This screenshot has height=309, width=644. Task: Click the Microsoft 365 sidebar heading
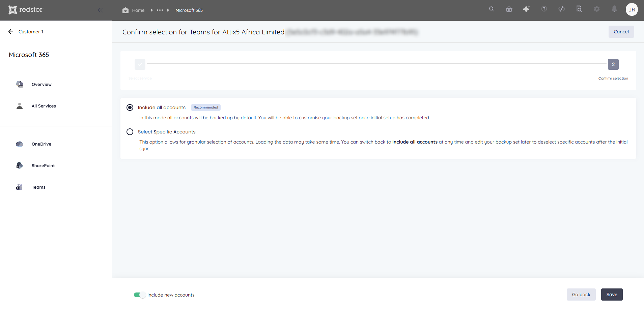click(x=29, y=55)
